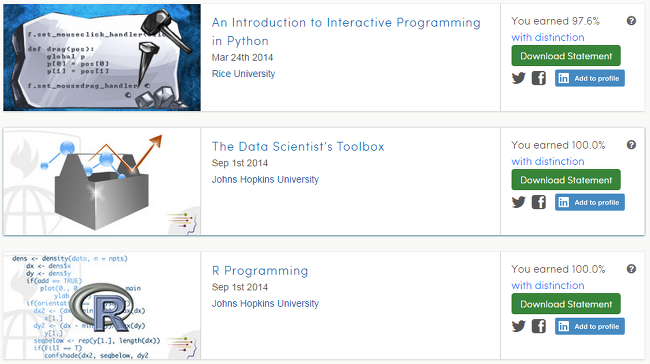Click the toolbox course thumbnail image

click(x=102, y=182)
